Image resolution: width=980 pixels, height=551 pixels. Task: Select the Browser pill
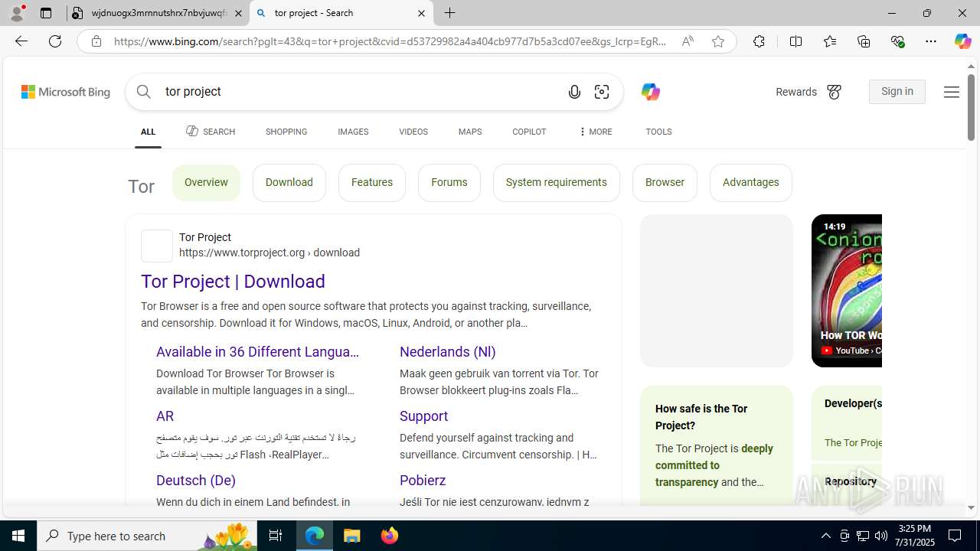(x=665, y=182)
